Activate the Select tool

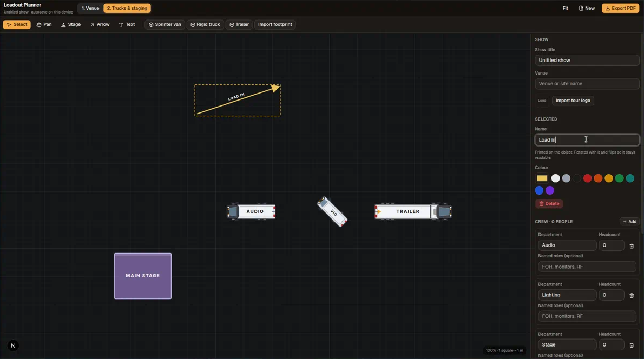(17, 25)
